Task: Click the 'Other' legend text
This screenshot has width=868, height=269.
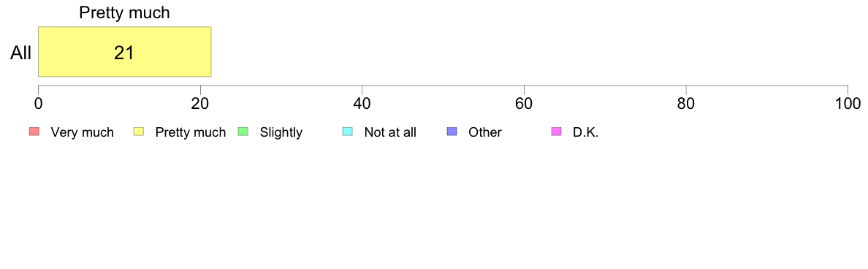Action: click(485, 132)
